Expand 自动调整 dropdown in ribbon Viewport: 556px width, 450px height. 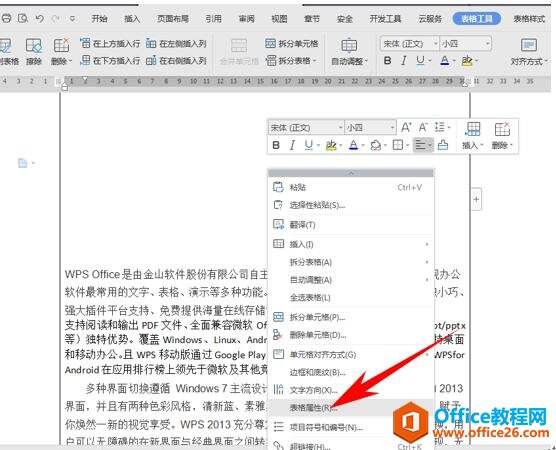pyautogui.click(x=349, y=52)
